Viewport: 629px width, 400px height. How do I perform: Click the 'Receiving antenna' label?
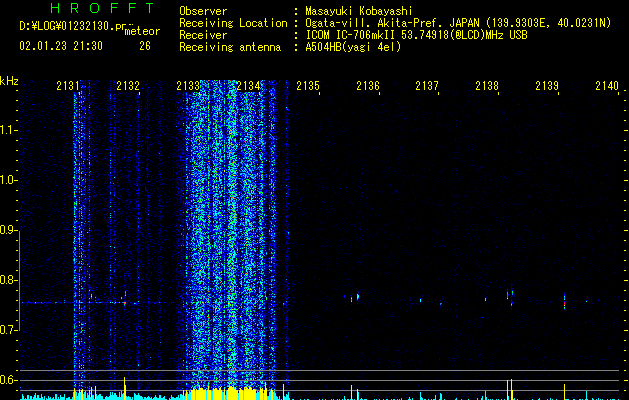click(230, 47)
